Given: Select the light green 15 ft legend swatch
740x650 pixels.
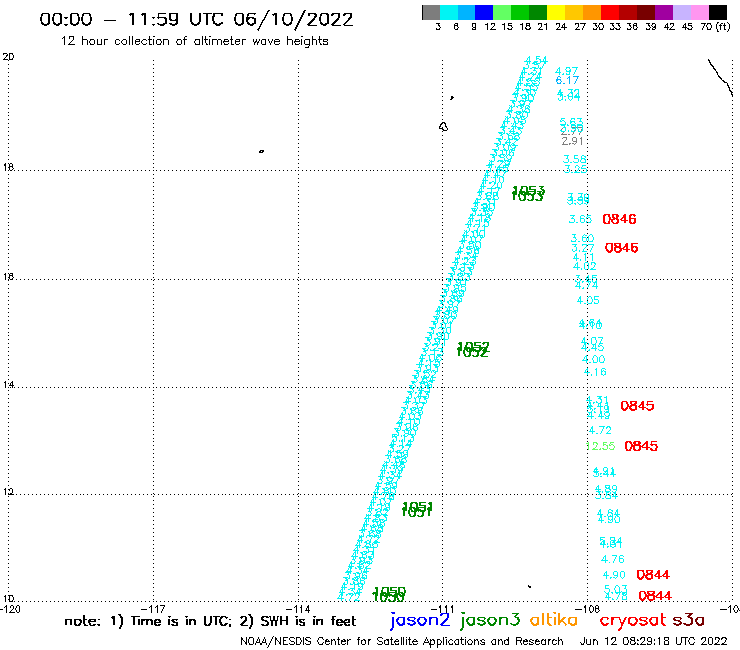Looking at the screenshot, I should [x=502, y=12].
